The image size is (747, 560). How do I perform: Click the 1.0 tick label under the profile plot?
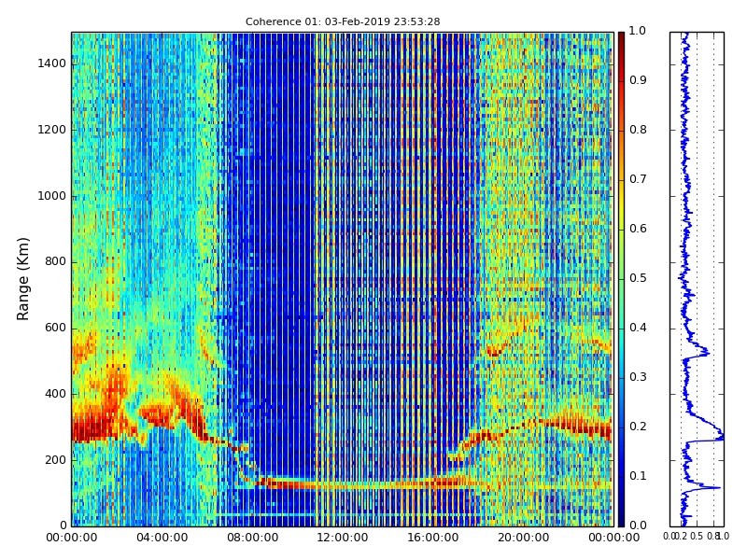(723, 536)
